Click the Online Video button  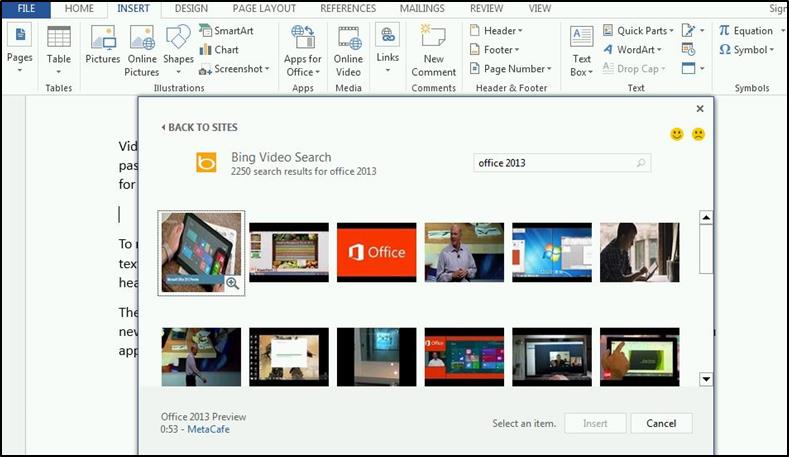coord(348,51)
